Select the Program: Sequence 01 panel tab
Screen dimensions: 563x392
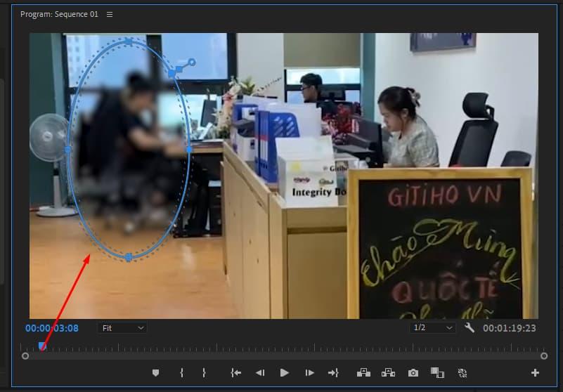coord(59,14)
